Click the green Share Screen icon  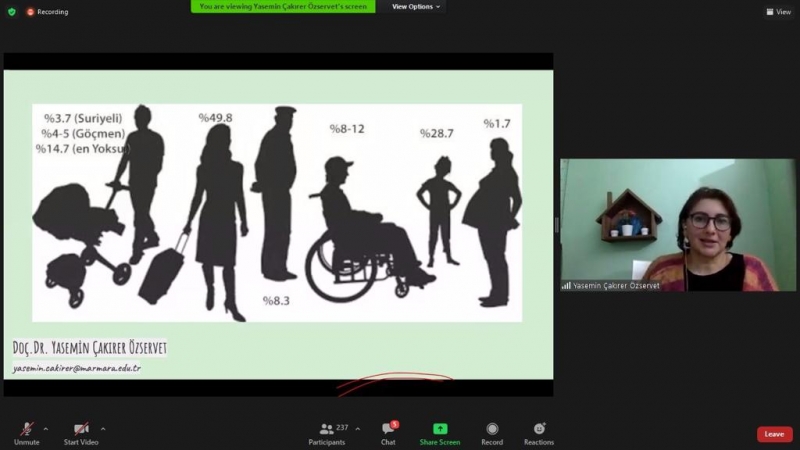(x=440, y=430)
